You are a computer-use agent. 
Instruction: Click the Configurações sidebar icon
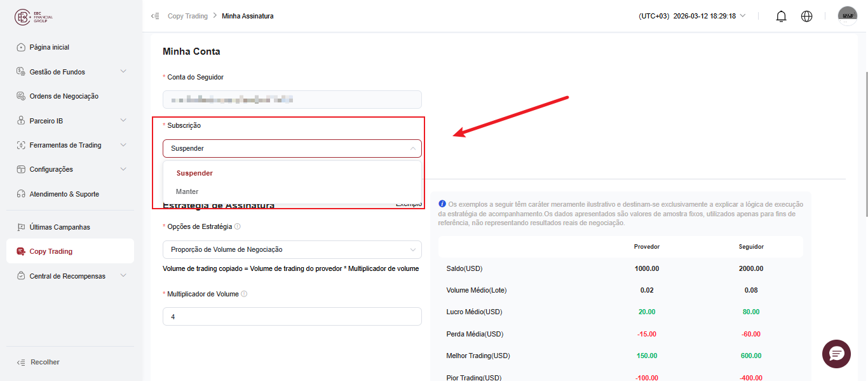(21, 169)
